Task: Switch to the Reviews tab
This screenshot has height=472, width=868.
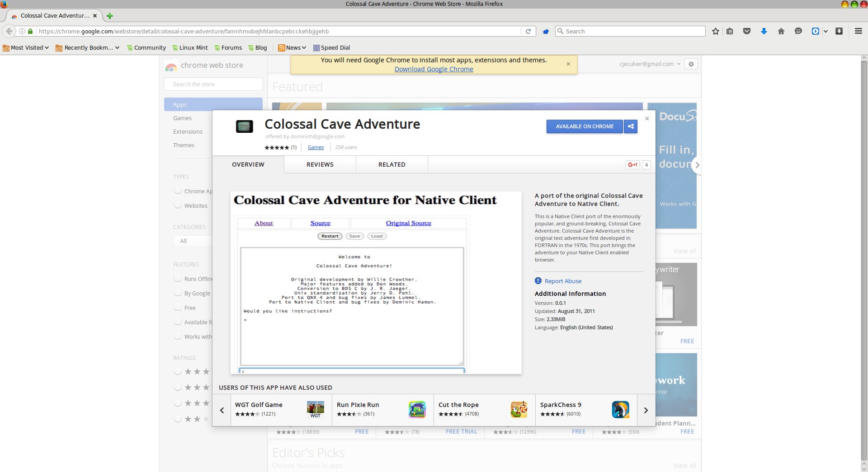Action: tap(320, 164)
